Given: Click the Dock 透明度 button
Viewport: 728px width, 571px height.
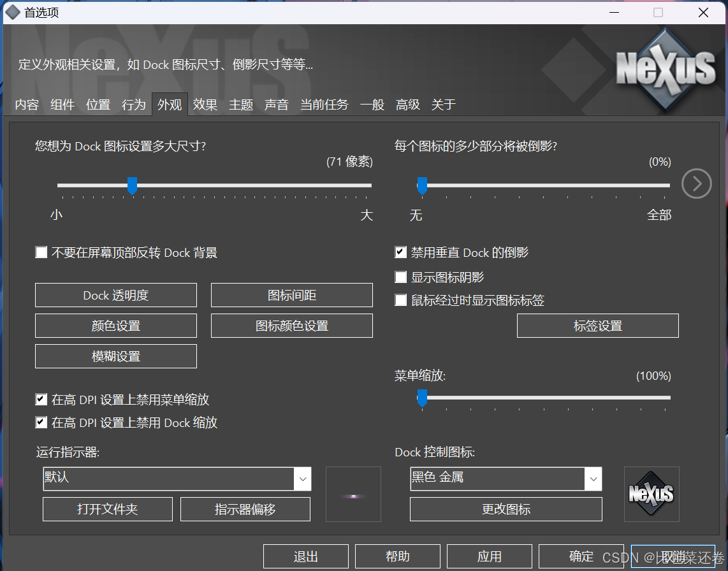Looking at the screenshot, I should point(116,295).
